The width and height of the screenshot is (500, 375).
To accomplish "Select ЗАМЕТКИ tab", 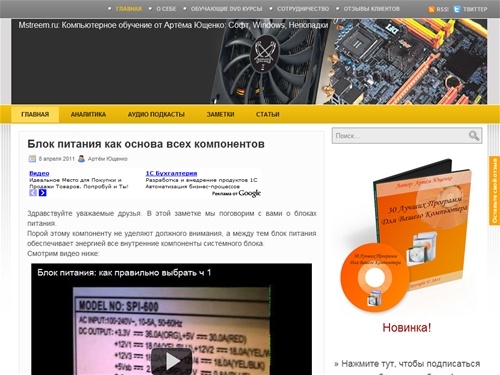I will 220,114.
